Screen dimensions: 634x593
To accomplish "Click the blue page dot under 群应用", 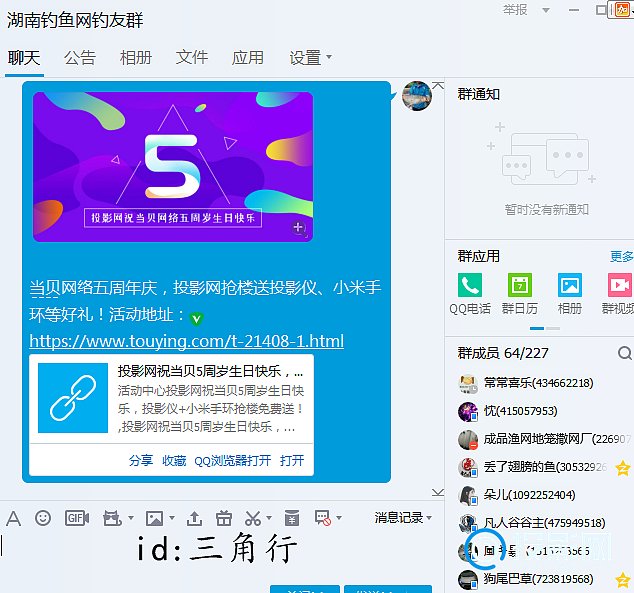I will point(537,329).
